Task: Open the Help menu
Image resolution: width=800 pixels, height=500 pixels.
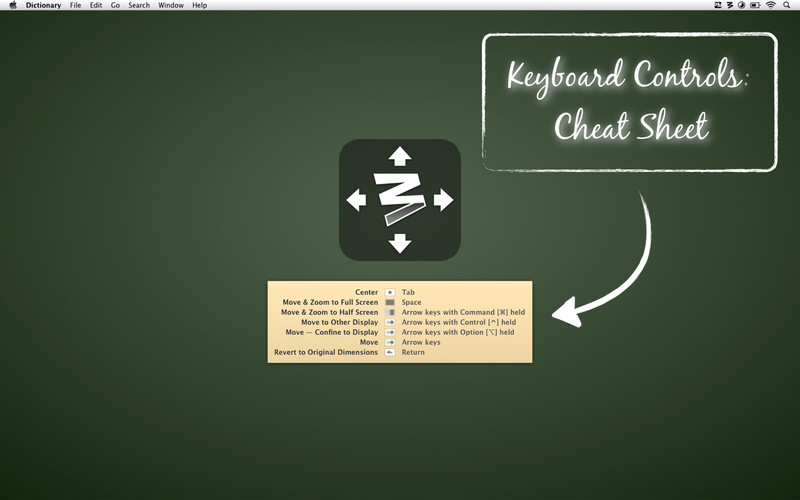Action: pos(199,5)
